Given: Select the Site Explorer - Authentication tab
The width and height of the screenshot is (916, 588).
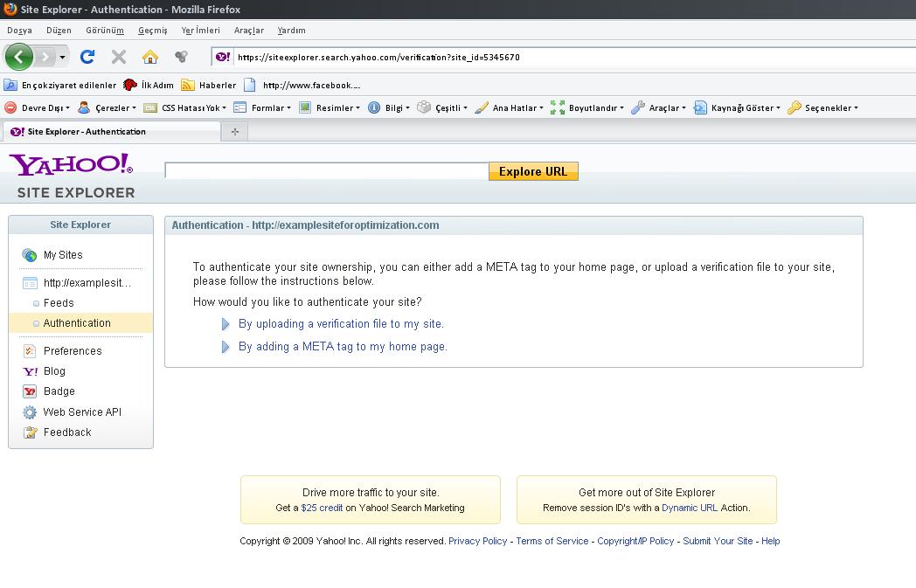Looking at the screenshot, I should (x=112, y=131).
